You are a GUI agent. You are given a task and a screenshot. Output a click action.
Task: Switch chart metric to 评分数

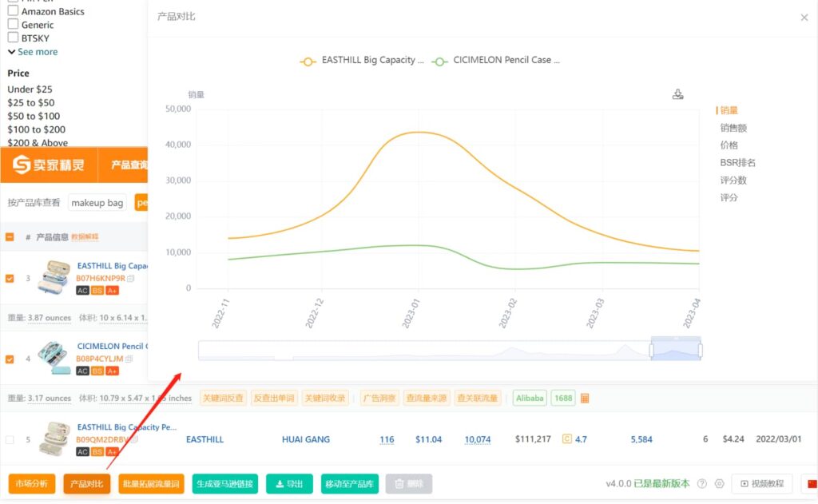point(733,180)
